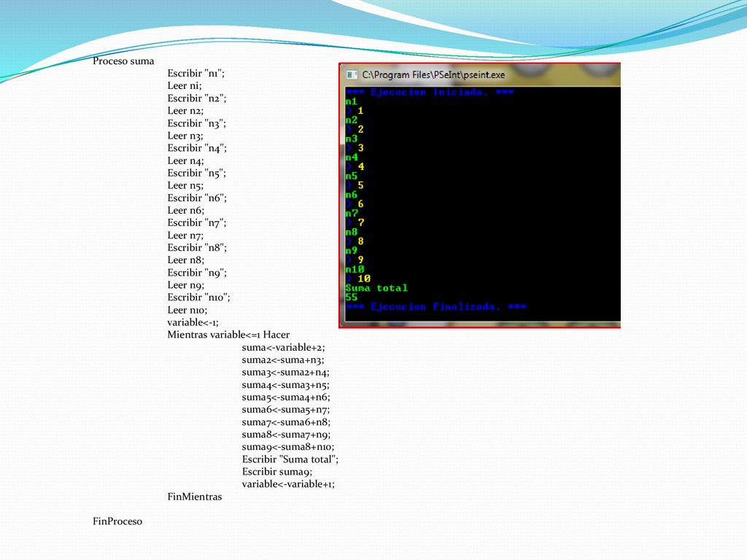747x560 pixels.
Task: Click the 'variable<-1;' line
Action: point(193,322)
